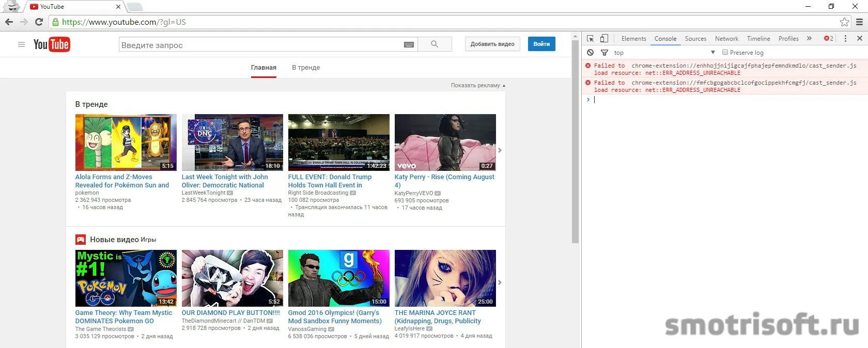The width and height of the screenshot is (868, 348).
Task: Open the KatyPerryVEVO channel link
Action: 414,193
